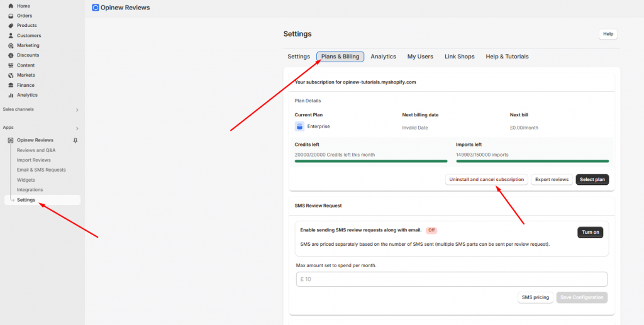Click the Finance bank icon
Viewport: 644px width, 325px height.
11,85
